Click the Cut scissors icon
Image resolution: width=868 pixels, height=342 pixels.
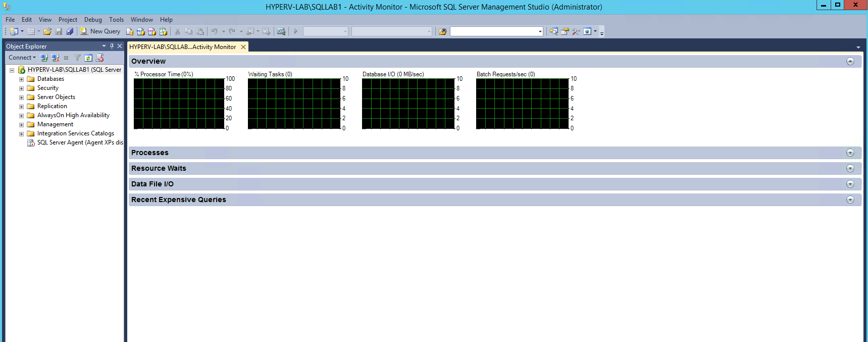177,31
